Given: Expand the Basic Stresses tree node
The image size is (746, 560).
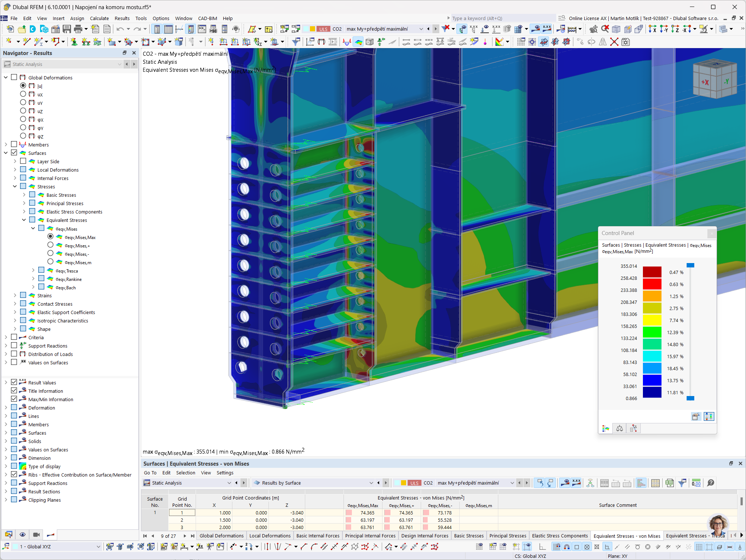Looking at the screenshot, I should tap(24, 195).
